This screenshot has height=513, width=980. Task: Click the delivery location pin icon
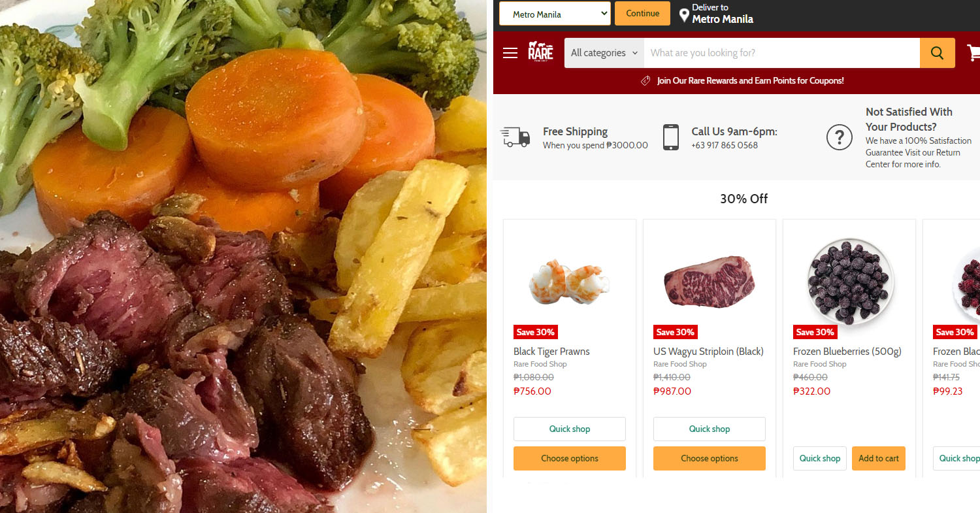[x=684, y=15]
